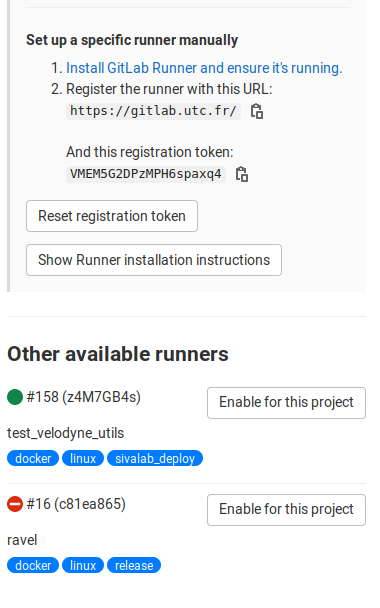380x608 pixels.
Task: Click runner ID #16 (c81ea865)
Action: tap(76, 504)
